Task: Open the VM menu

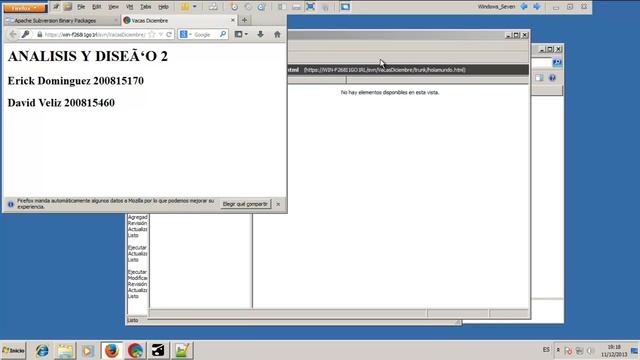Action: point(129,7)
